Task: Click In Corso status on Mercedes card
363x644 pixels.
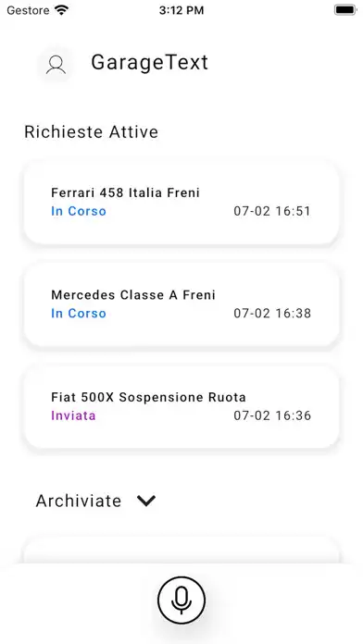Action: (x=79, y=314)
